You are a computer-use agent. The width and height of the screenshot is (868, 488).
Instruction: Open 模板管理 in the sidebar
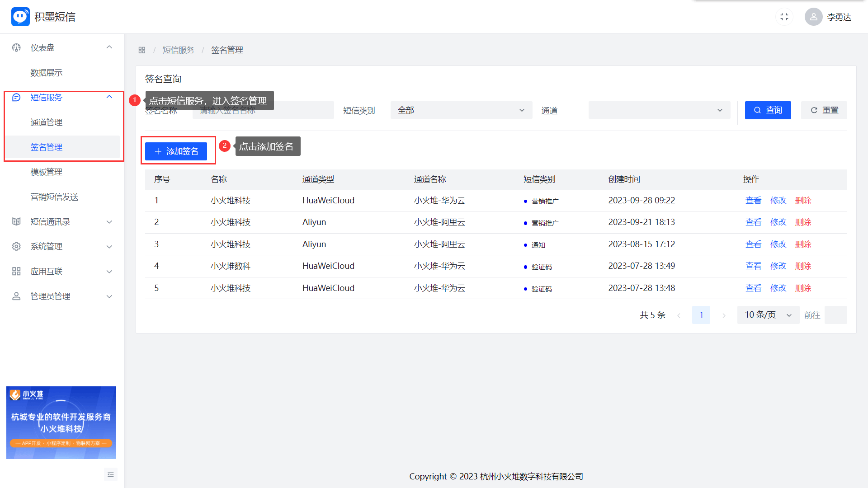[x=47, y=172]
